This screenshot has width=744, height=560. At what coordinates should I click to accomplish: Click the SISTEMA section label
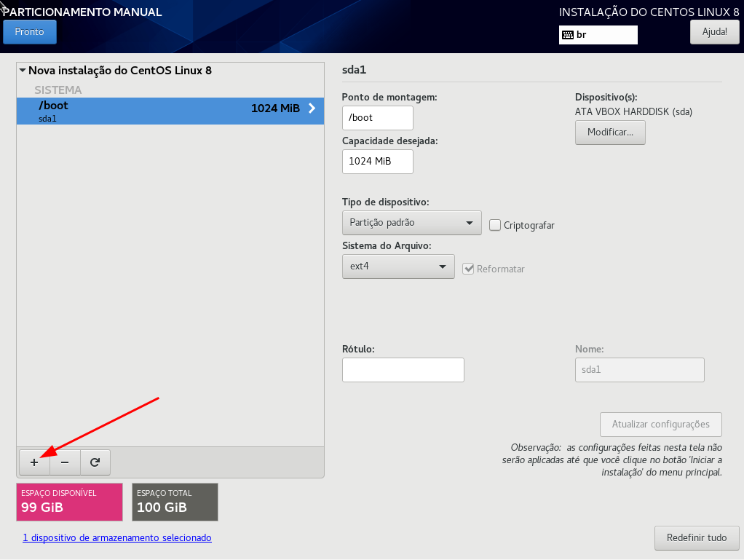tap(58, 90)
